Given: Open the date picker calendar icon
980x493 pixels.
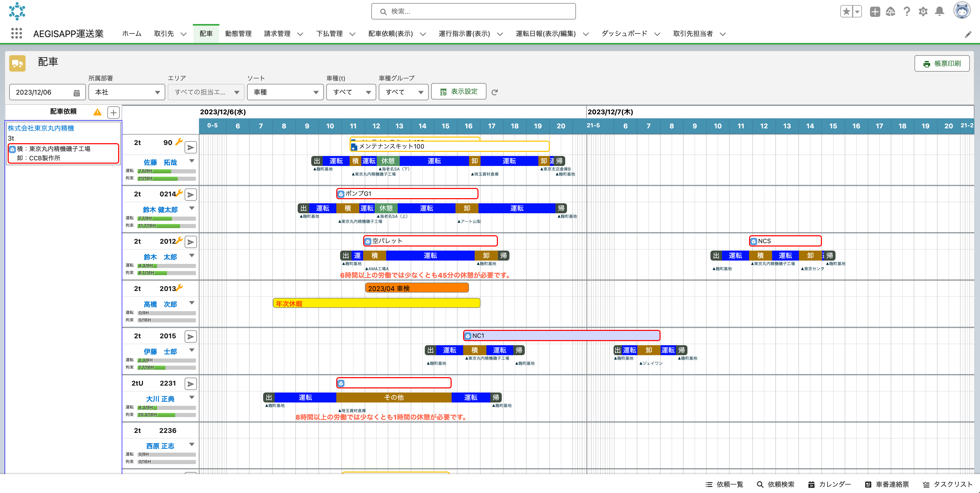Looking at the screenshot, I should tap(76, 93).
